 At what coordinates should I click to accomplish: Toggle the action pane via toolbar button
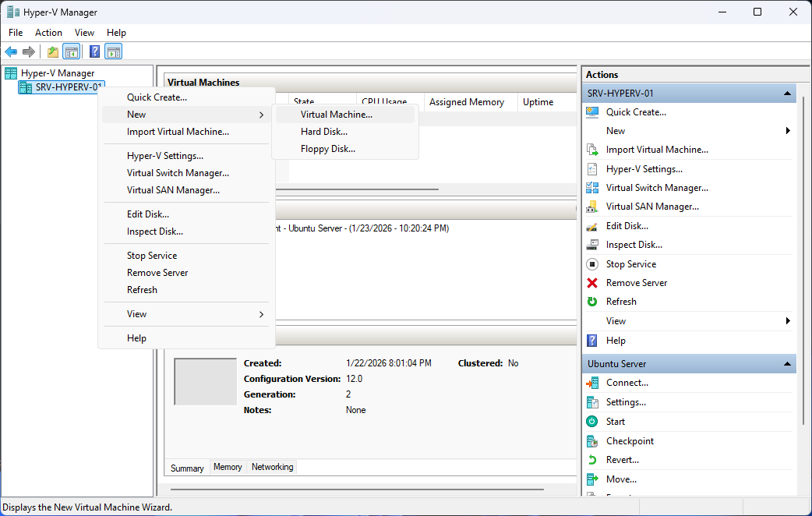pos(114,51)
